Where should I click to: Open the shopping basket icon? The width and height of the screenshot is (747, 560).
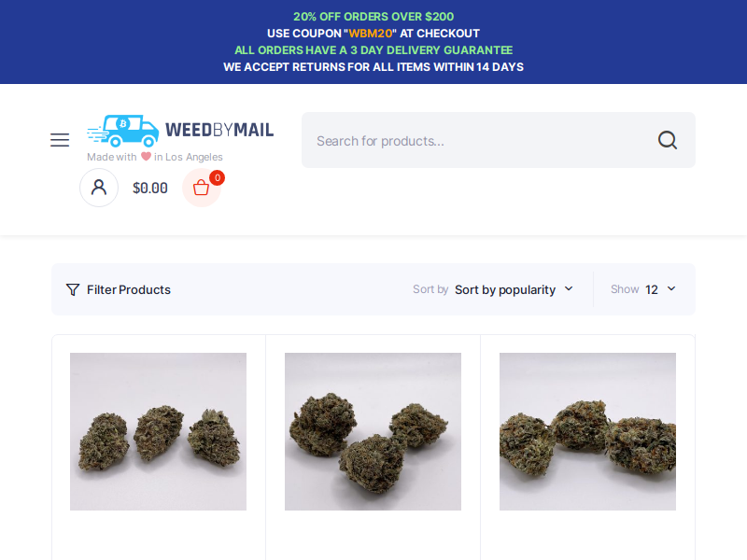tap(201, 188)
